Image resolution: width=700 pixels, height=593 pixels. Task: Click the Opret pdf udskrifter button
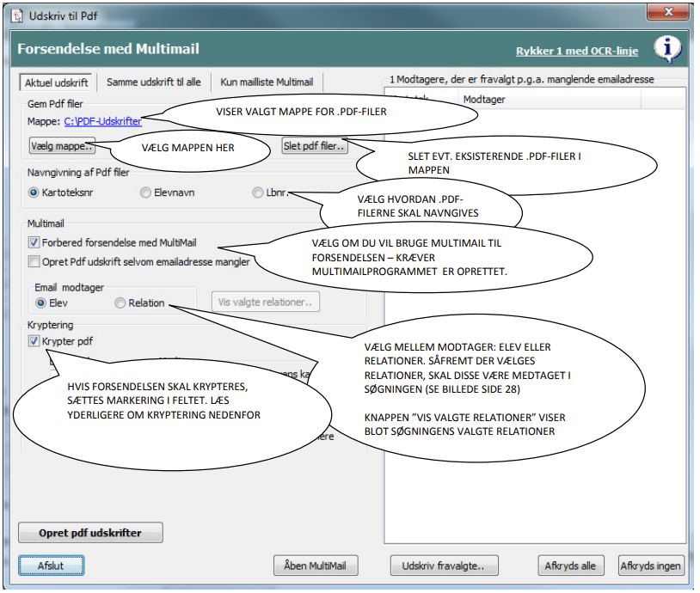tap(90, 533)
